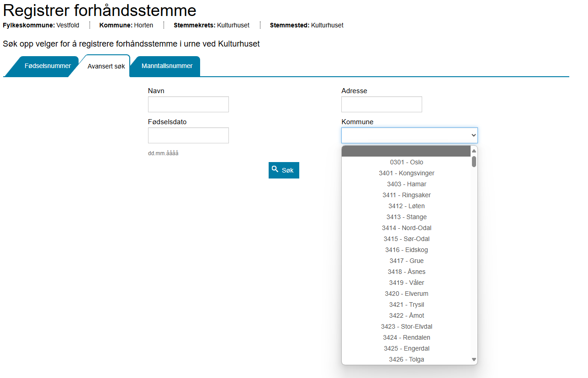Select the blank highlighted option at top
588x378 pixels.
click(406, 152)
